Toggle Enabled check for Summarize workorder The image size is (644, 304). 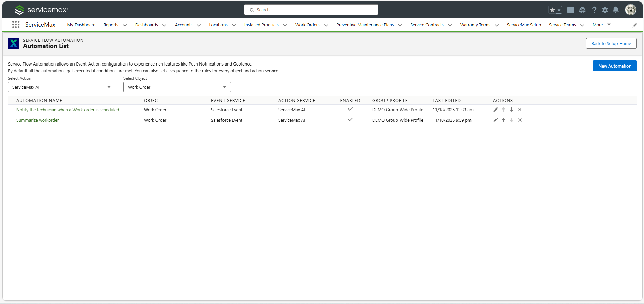pos(350,119)
